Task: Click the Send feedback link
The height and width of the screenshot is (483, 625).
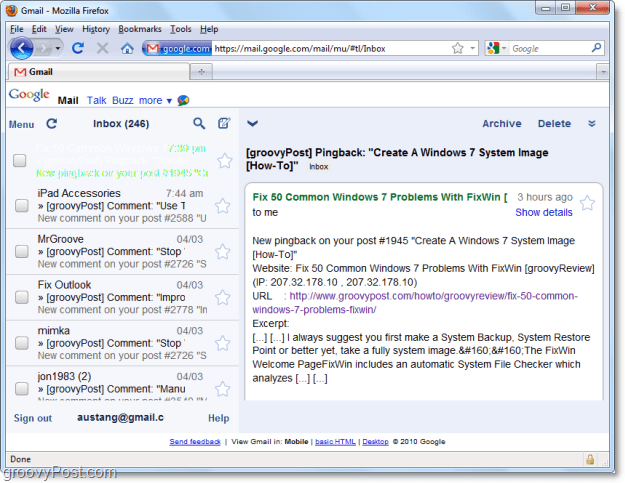Action: click(x=195, y=442)
